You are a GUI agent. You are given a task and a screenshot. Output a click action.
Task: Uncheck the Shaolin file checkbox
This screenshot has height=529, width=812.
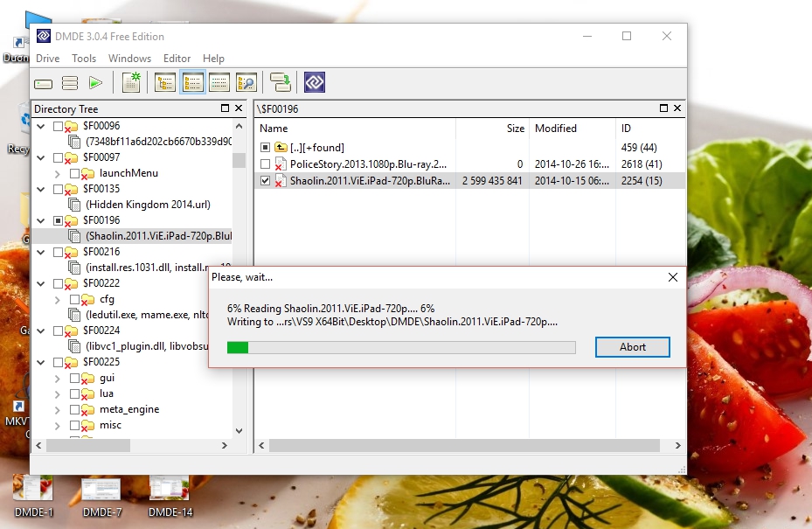[265, 181]
